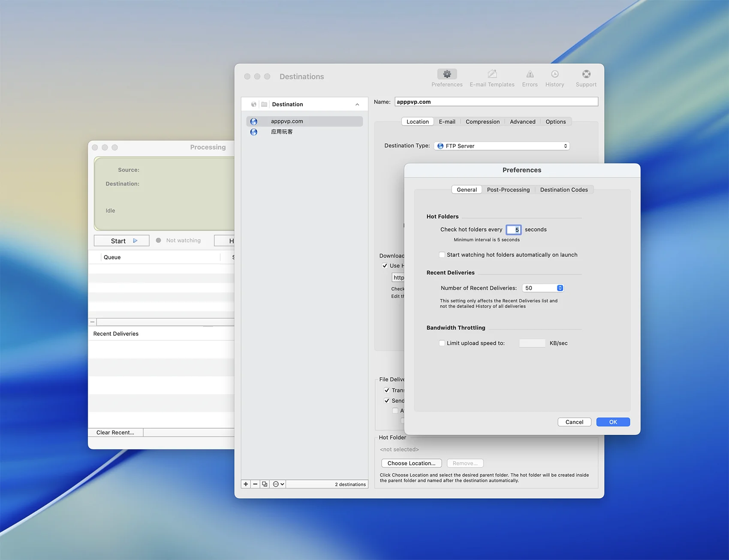
Task: Select the 应用玩客 destination in list
Action: point(282,132)
